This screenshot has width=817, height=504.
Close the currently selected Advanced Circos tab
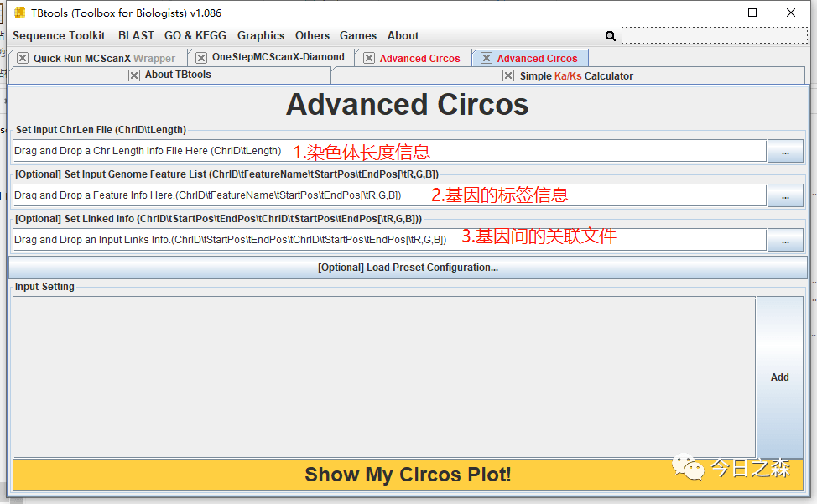(487, 58)
